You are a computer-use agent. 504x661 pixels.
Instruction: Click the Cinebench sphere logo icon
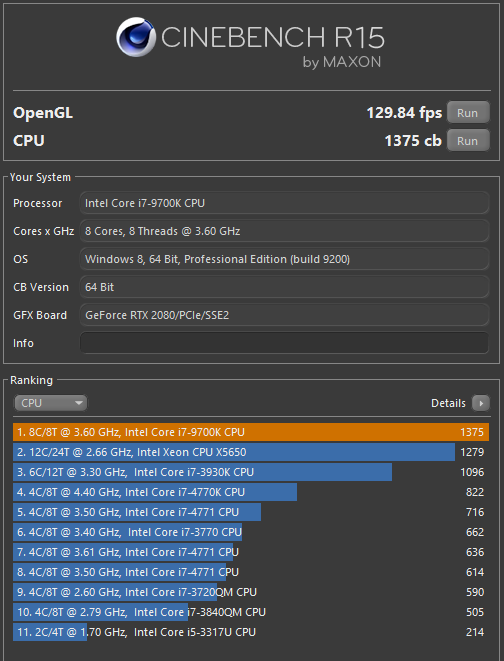(136, 37)
